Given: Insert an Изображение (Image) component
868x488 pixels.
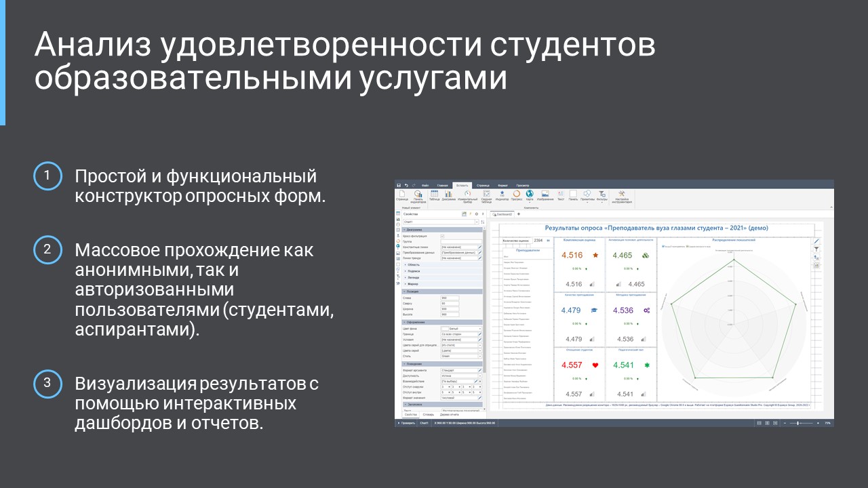Looking at the screenshot, I should click(x=545, y=195).
